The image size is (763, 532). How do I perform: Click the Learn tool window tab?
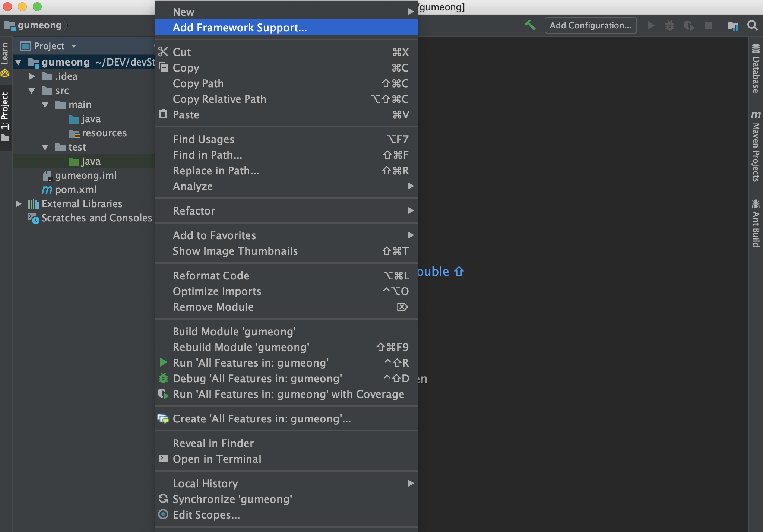pyautogui.click(x=5, y=54)
